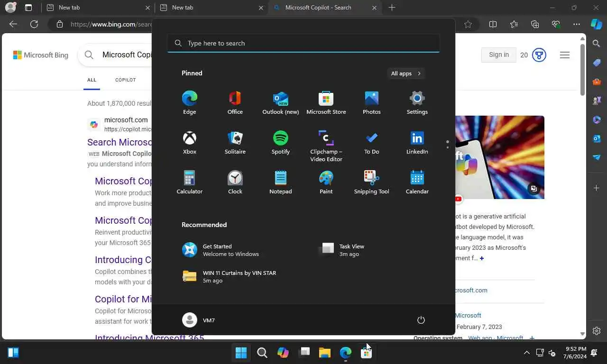Open the clock and date flyout
Screen dimensions: 607x364
pos(576,353)
